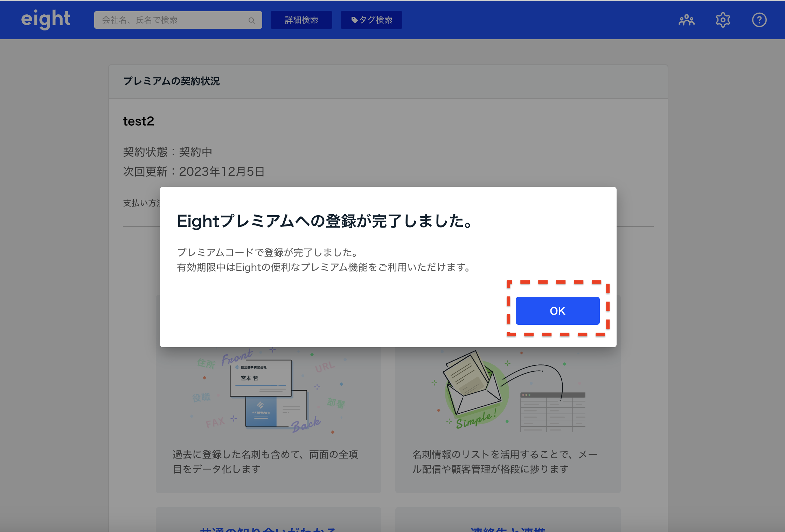Open the people network icon
Screen dimensions: 785x532
click(x=686, y=20)
